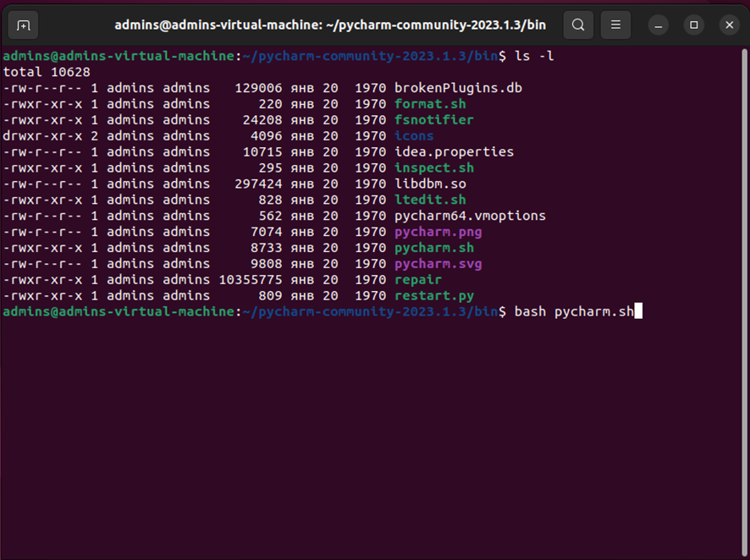Image resolution: width=750 pixels, height=560 pixels.
Task: Click the window title text
Action: click(x=330, y=25)
